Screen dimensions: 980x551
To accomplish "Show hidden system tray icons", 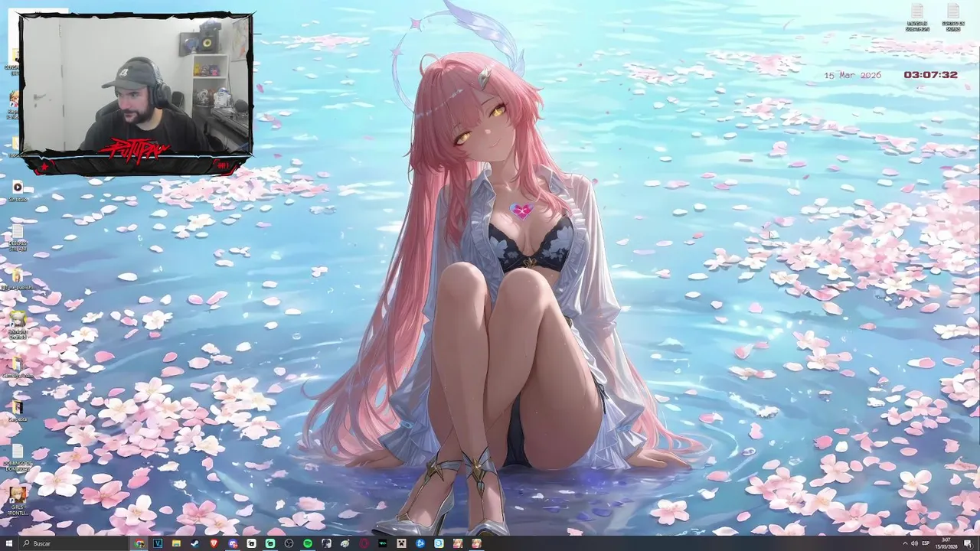I will (x=904, y=543).
